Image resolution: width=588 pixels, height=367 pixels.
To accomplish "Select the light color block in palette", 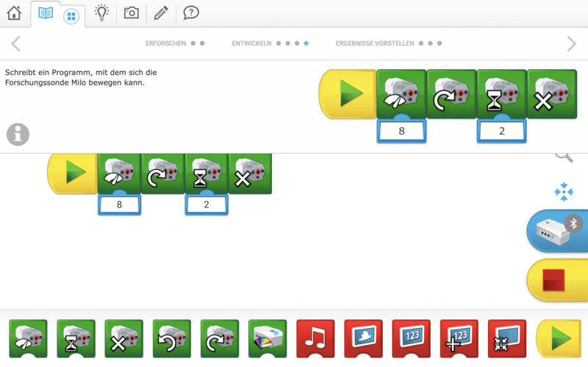I will pyautogui.click(x=268, y=338).
